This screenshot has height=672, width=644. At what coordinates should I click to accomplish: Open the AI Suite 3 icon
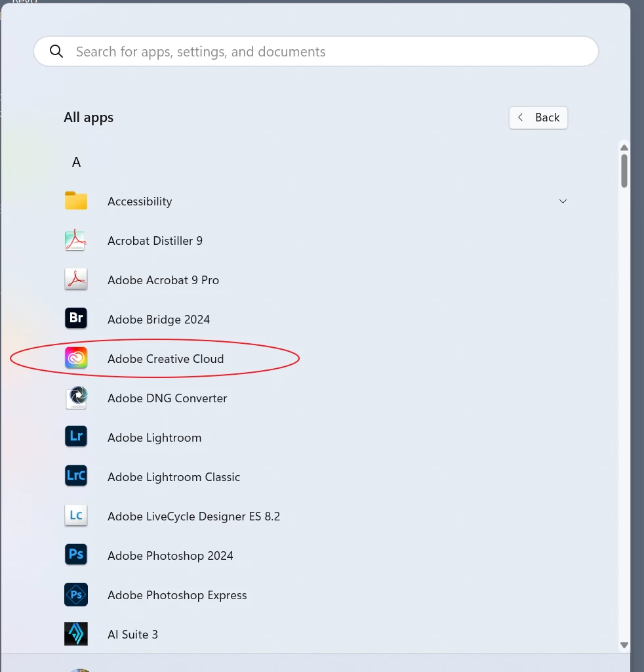(x=76, y=634)
